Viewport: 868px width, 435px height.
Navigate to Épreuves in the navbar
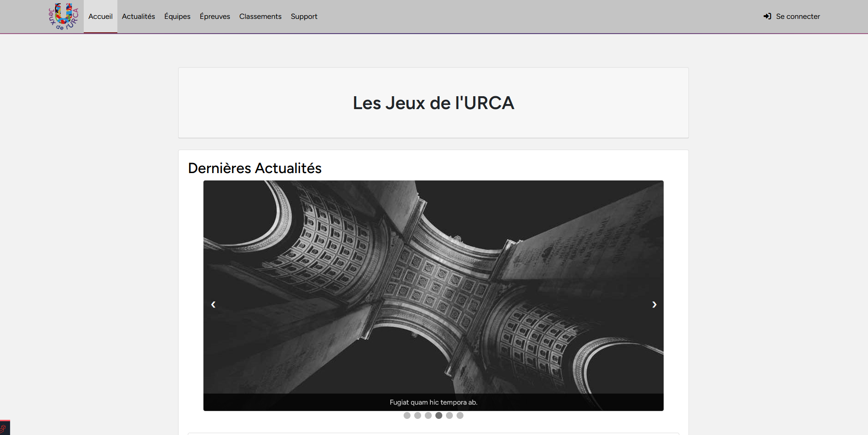pos(214,17)
